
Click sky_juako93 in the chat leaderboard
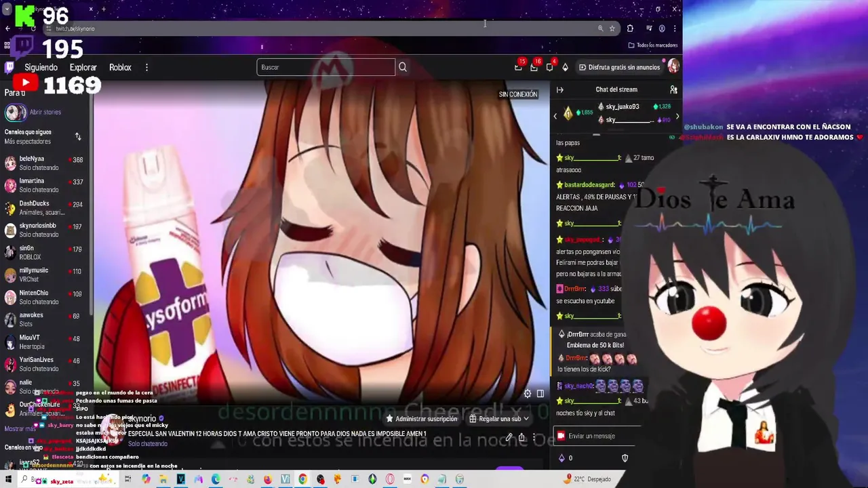[x=623, y=106]
